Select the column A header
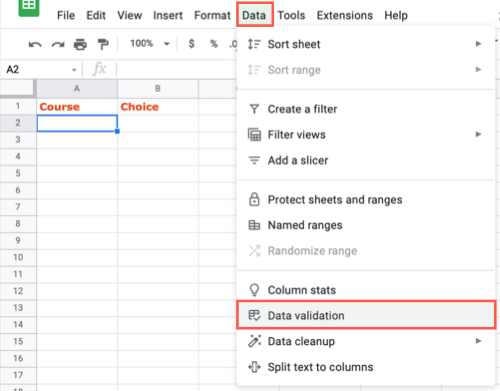Screen dimensions: 500x391 click(77, 89)
